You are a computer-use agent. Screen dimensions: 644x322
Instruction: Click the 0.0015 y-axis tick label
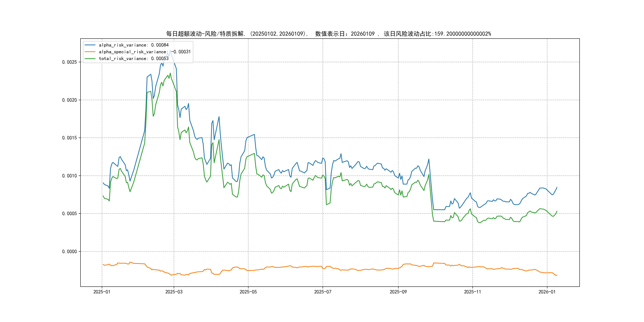tap(70, 138)
